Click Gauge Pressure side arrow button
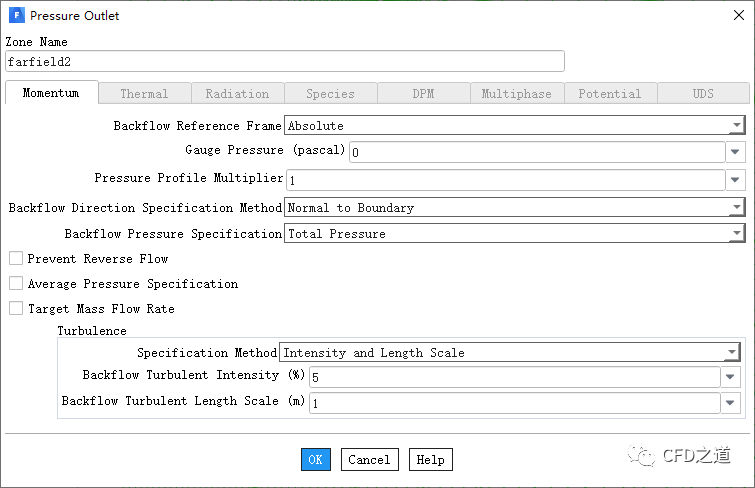Image resolution: width=755 pixels, height=488 pixels. tap(736, 152)
